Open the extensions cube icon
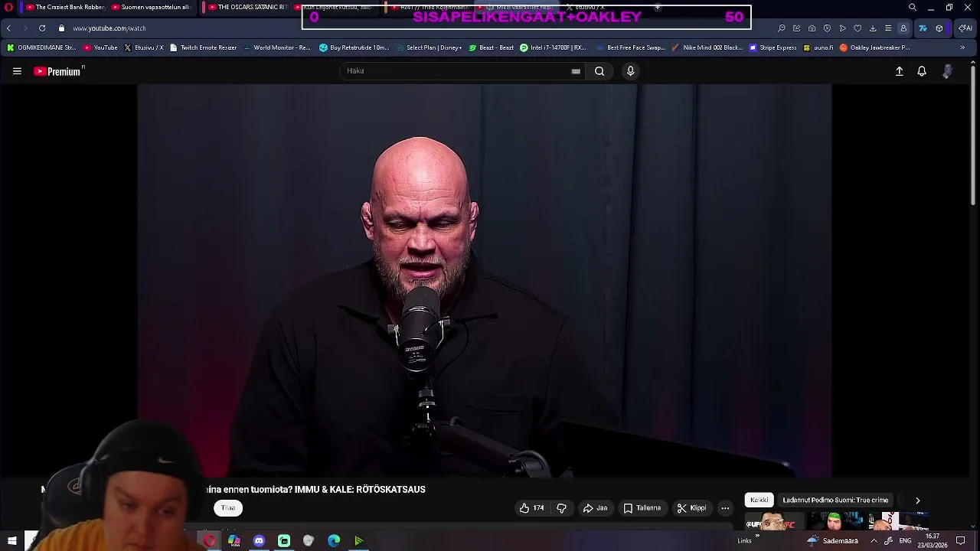The height and width of the screenshot is (551, 980). tap(939, 28)
